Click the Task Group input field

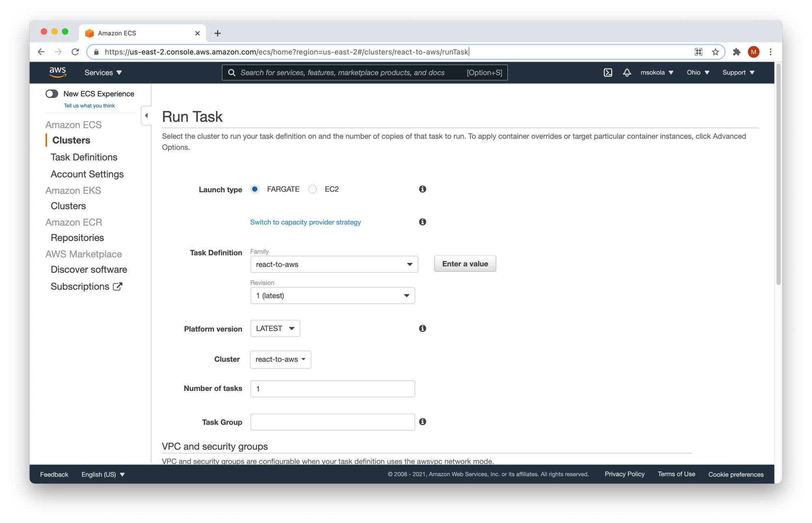click(332, 422)
